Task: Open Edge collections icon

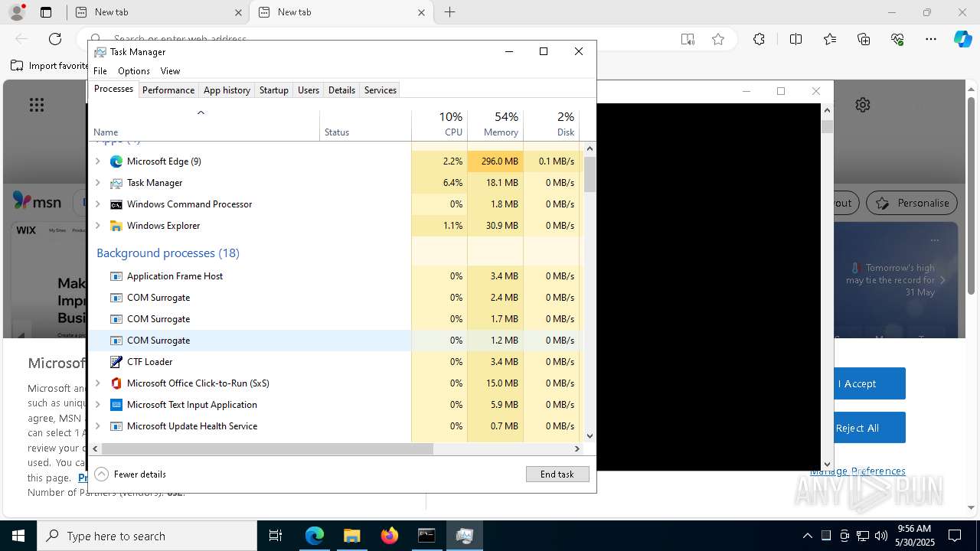Action: tap(864, 39)
